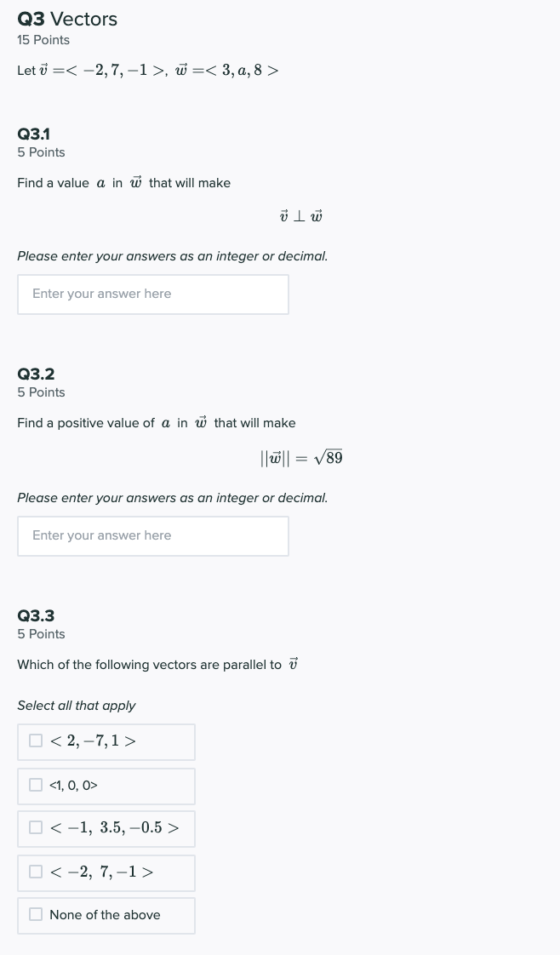
Task: Select the "< −2, 7, −1 >" vector choice
Action: tap(36, 872)
